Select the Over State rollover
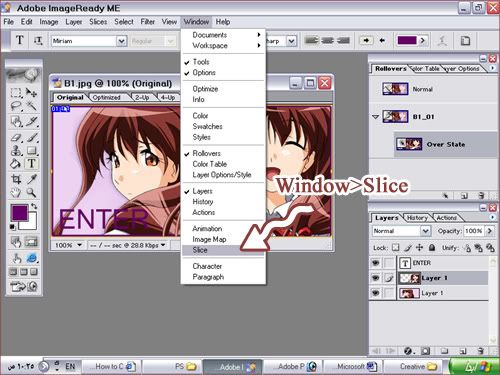500x375 pixels. 446,144
